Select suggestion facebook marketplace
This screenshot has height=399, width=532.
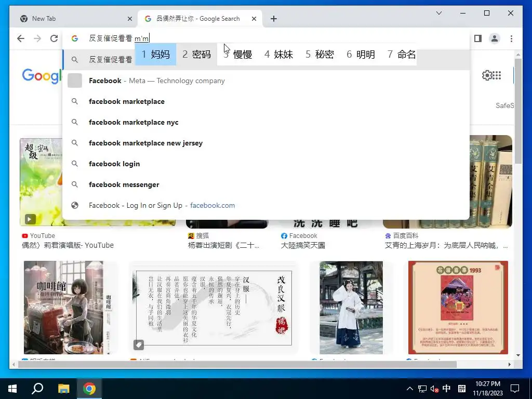pyautogui.click(x=266, y=101)
